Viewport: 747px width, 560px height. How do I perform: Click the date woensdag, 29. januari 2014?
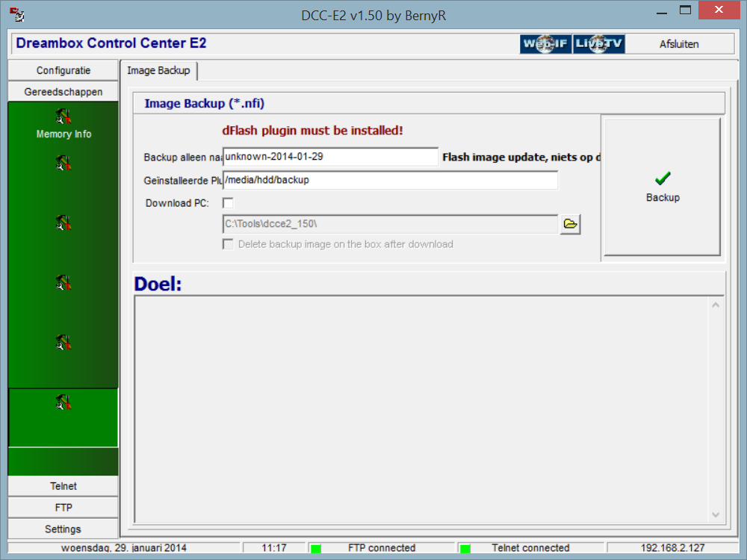[124, 548]
